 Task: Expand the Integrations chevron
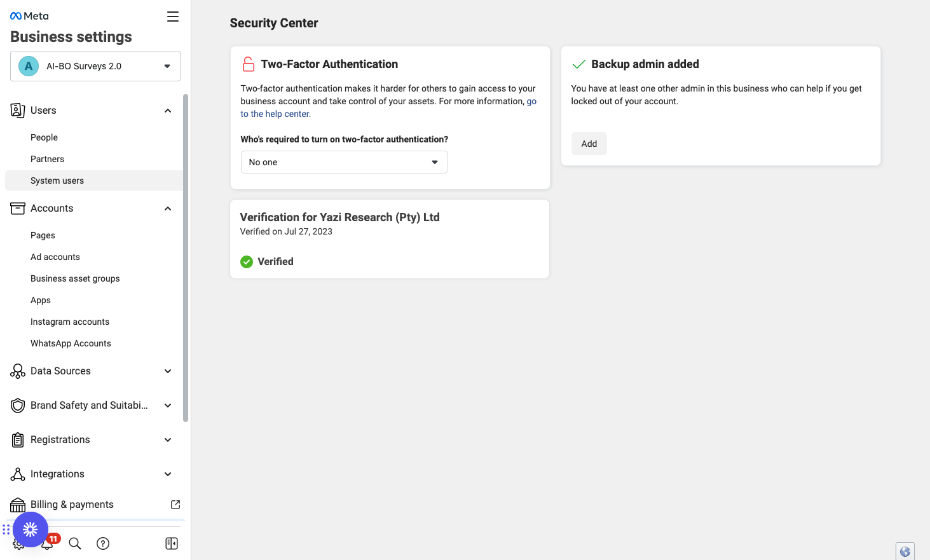(168, 474)
